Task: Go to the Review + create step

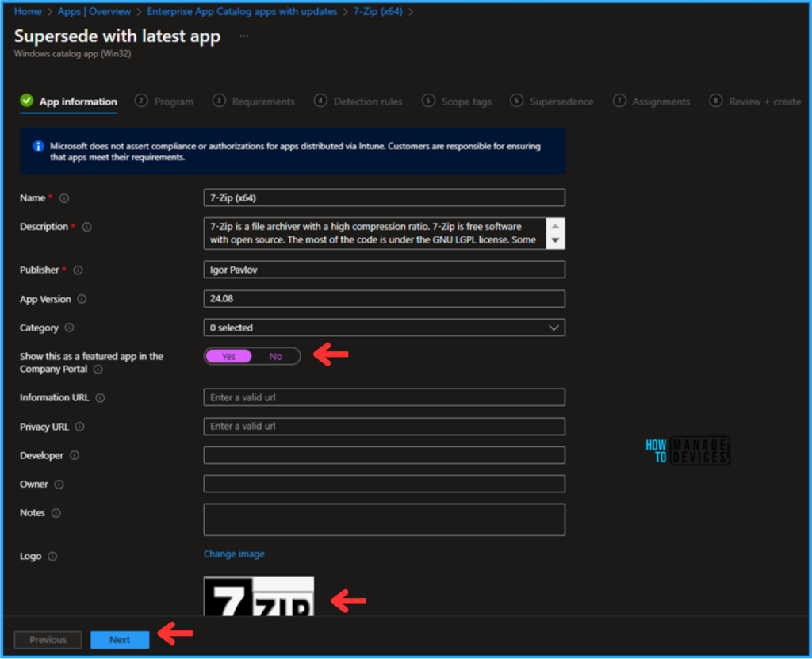Action: click(x=756, y=102)
